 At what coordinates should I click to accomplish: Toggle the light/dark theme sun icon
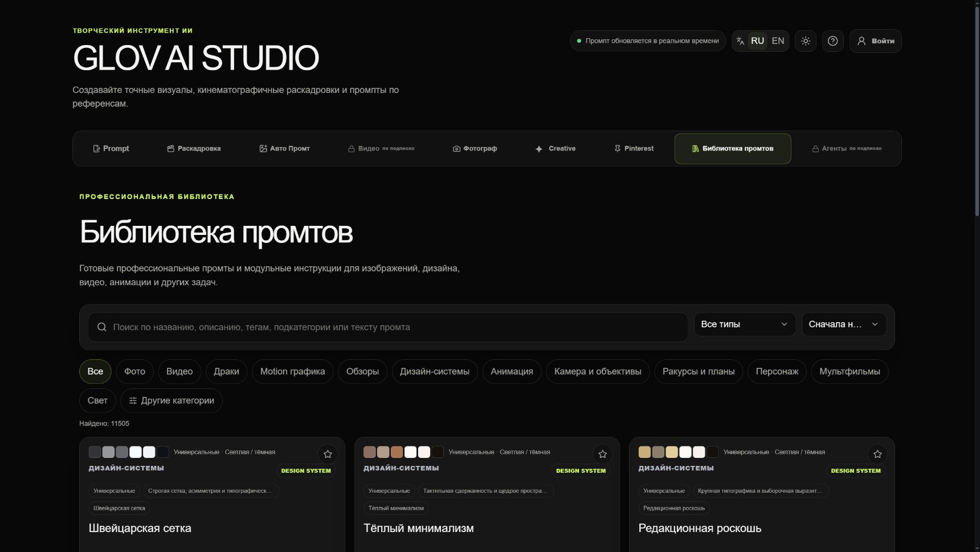coord(805,41)
